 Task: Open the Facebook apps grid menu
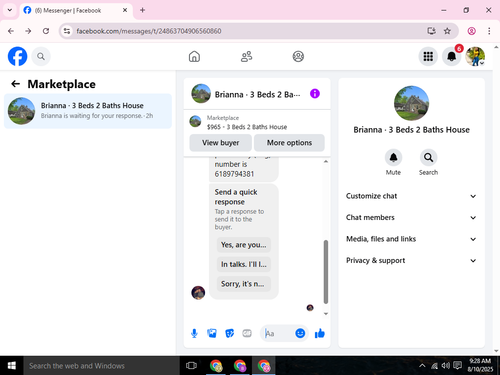428,56
